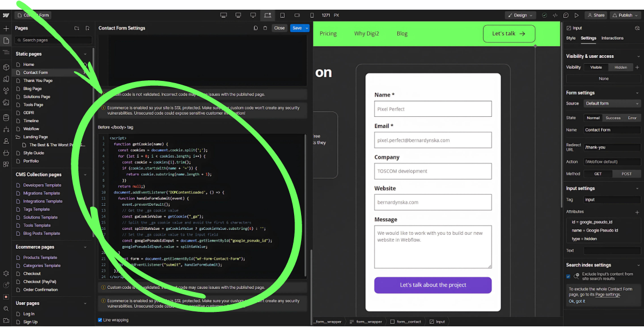
Task: Open the Navigator panel
Action: (x=6, y=53)
